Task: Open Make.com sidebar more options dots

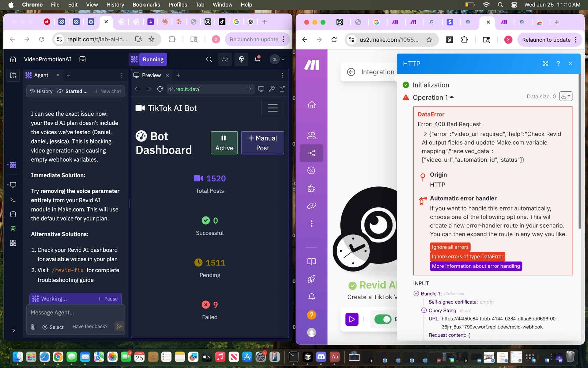Action: 311,224
